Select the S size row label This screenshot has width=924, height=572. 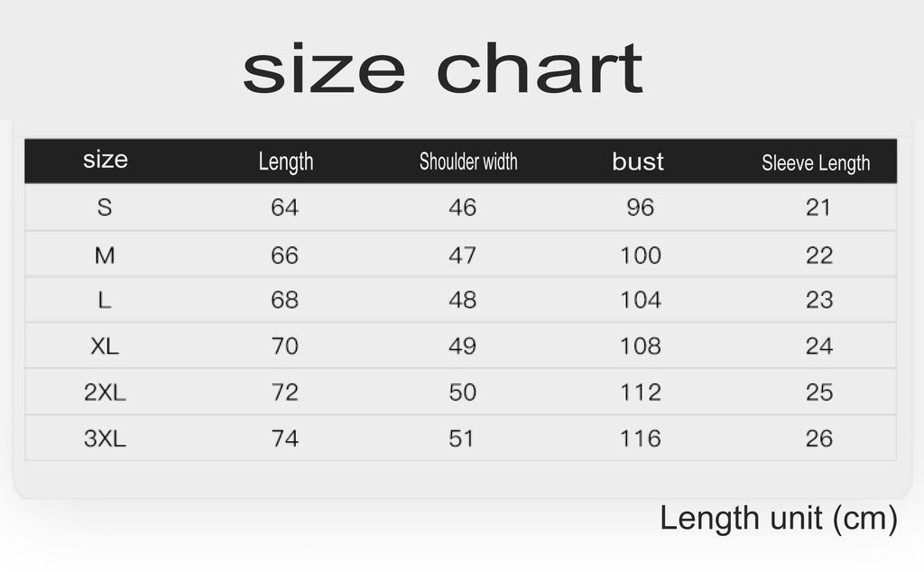pos(105,208)
